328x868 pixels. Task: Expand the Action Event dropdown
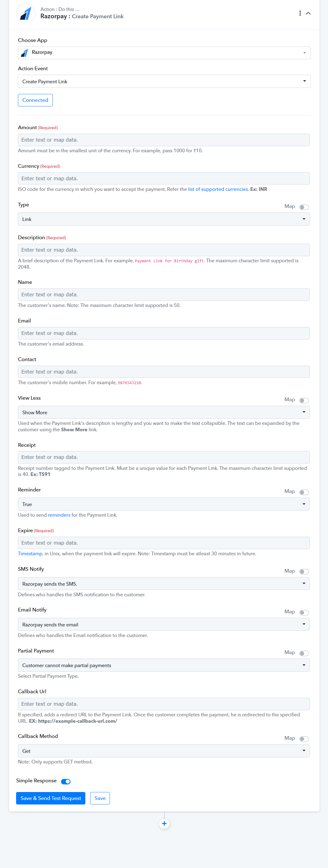click(164, 81)
